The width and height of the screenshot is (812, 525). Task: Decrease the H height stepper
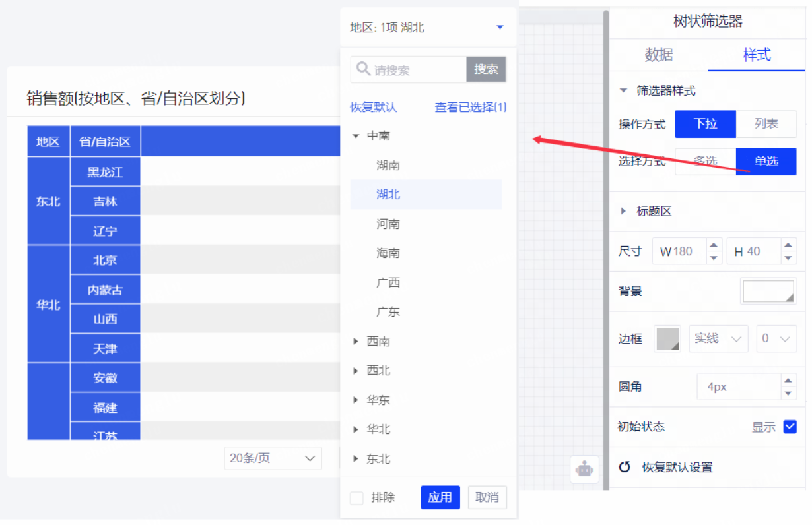tap(788, 258)
